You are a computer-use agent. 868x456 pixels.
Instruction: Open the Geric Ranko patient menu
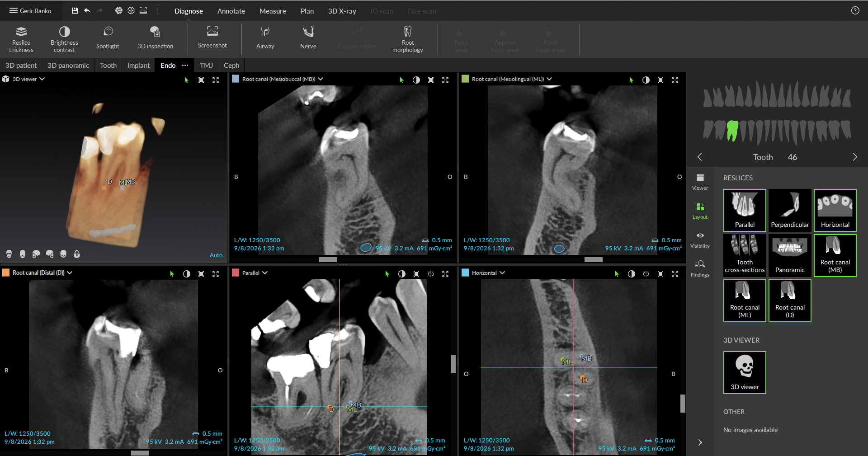pyautogui.click(x=30, y=11)
